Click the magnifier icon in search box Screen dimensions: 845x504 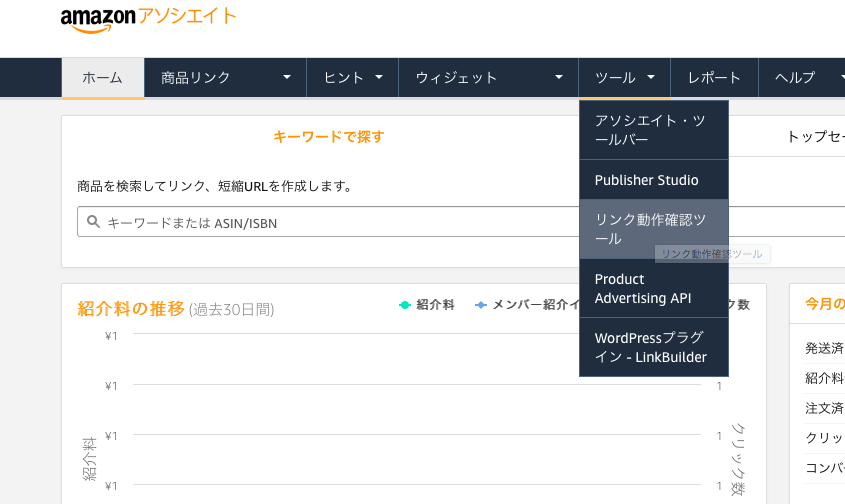[x=93, y=222]
